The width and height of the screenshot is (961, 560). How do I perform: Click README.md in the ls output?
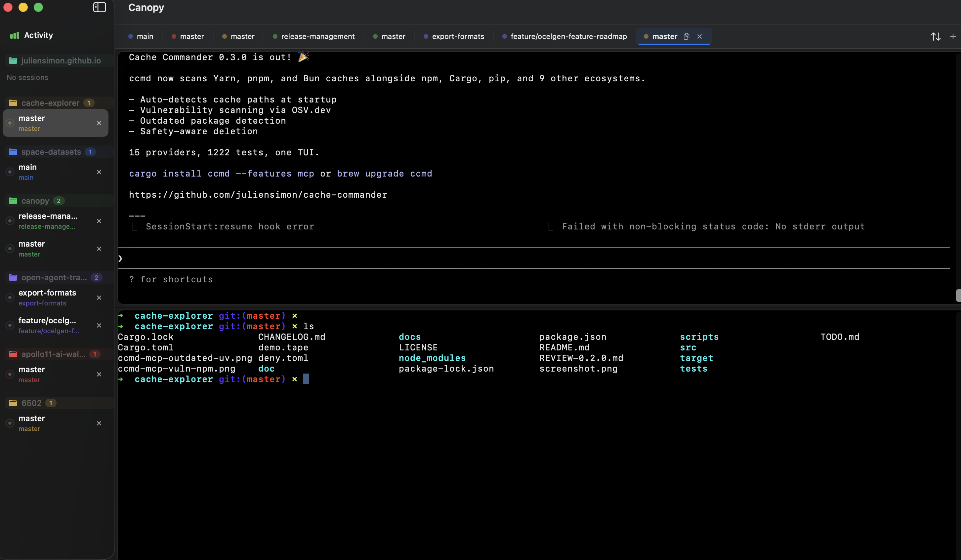[564, 348]
